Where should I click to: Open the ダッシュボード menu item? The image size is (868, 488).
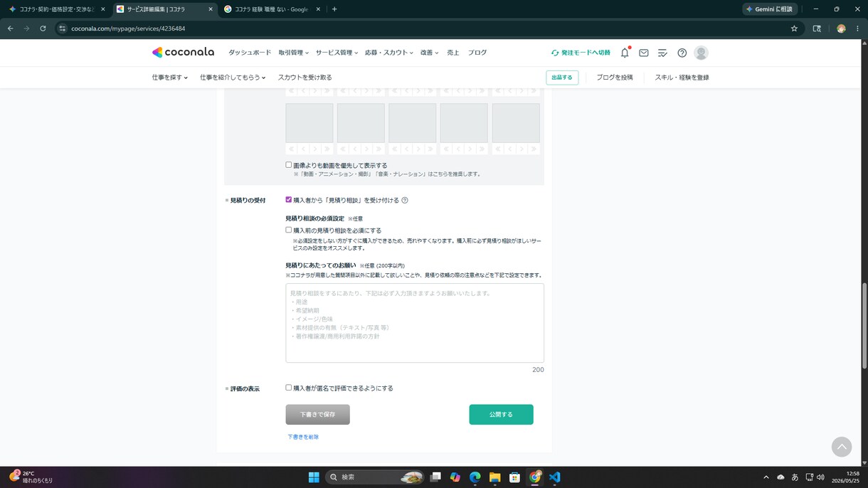tap(250, 53)
